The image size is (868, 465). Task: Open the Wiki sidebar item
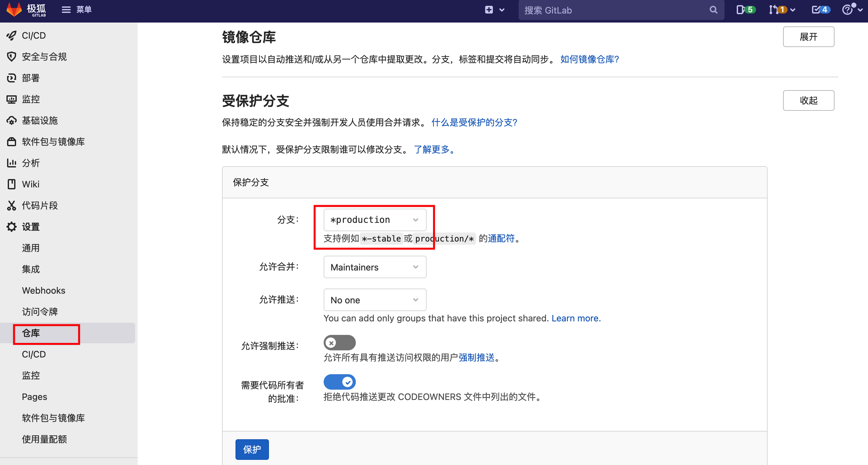click(x=30, y=184)
